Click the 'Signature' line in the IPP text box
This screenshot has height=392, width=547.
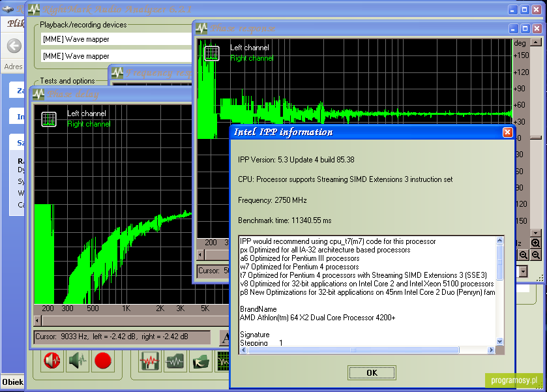tap(255, 335)
